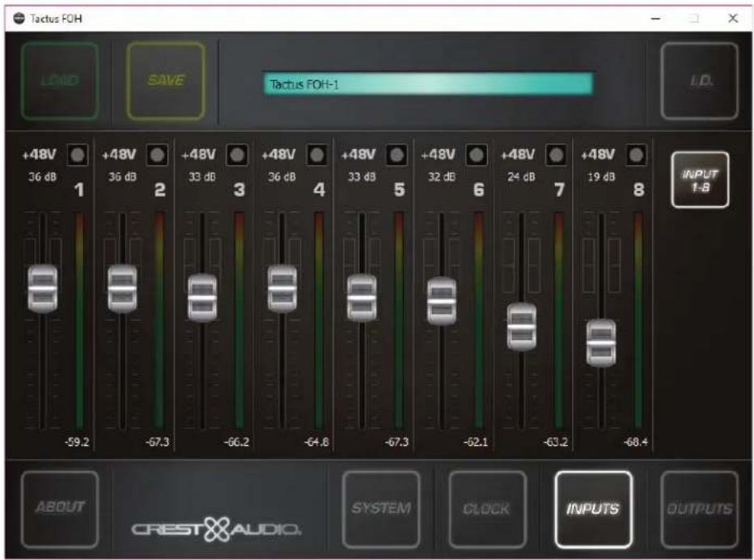Click the Tactus FOH app icon in title bar

pos(19,19)
